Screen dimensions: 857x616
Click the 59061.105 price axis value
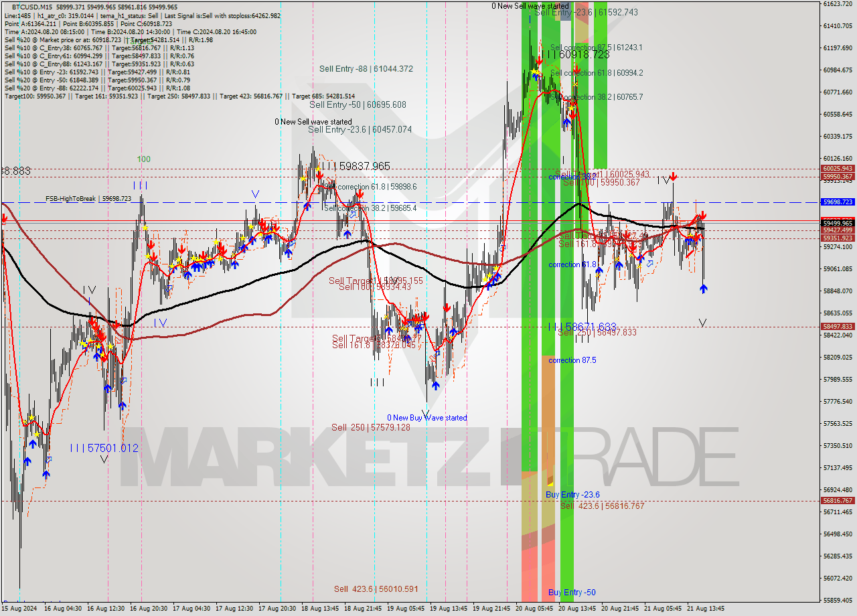838,269
